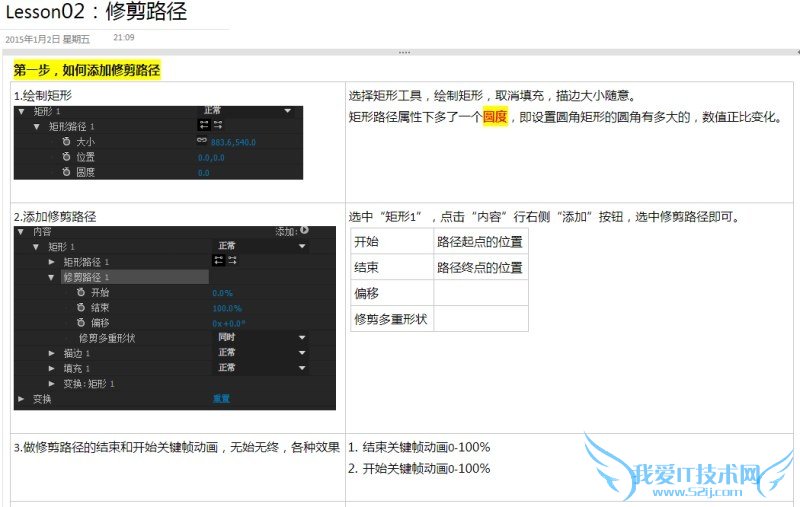
Task: Expand the 变换: 矩形 1 triangle
Action: coord(52,383)
